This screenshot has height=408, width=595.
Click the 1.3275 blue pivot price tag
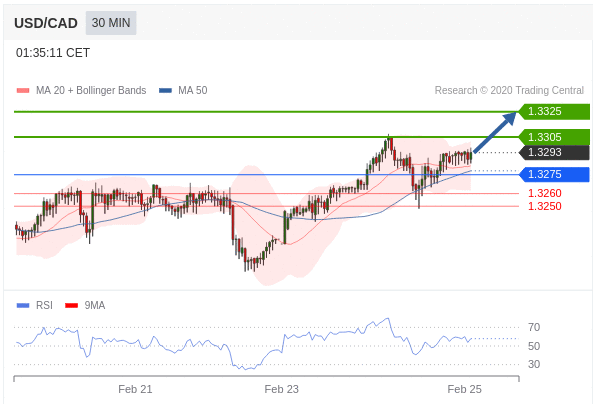point(554,174)
